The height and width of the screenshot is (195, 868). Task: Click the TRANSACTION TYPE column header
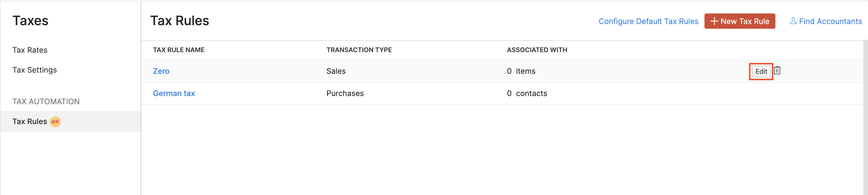[x=359, y=50]
